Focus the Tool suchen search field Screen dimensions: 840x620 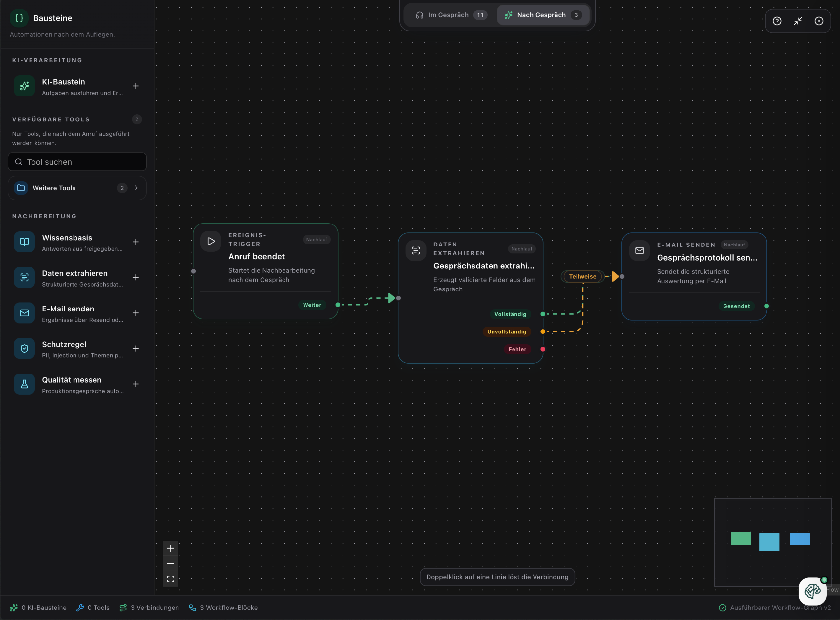click(77, 162)
